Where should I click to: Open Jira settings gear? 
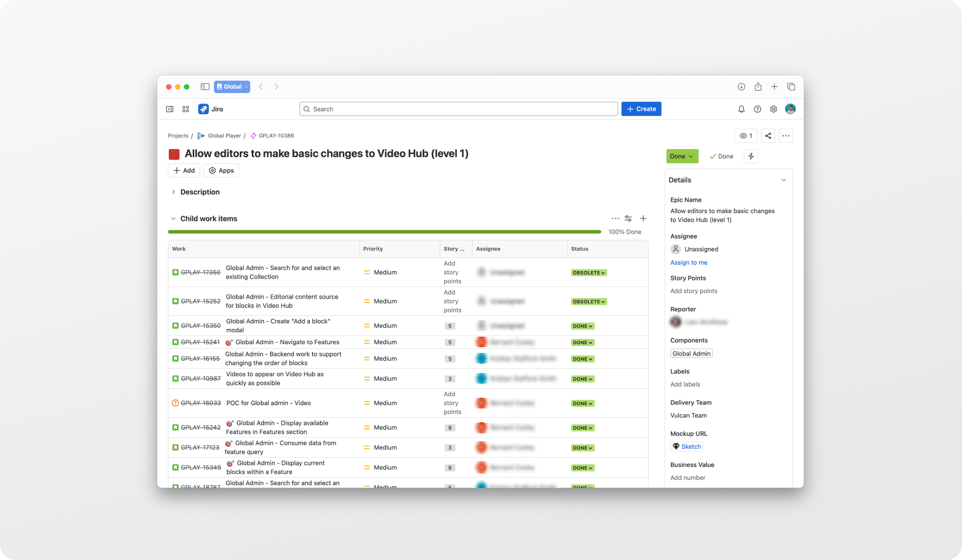(x=774, y=109)
